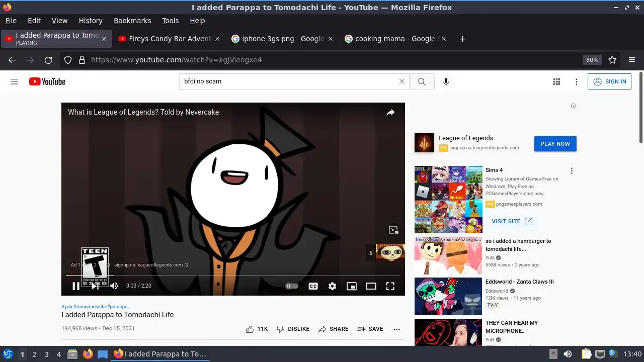Switch to the iphone 3gs png Google tab
Viewport: 644px width, 362px height.
pyautogui.click(x=282, y=39)
